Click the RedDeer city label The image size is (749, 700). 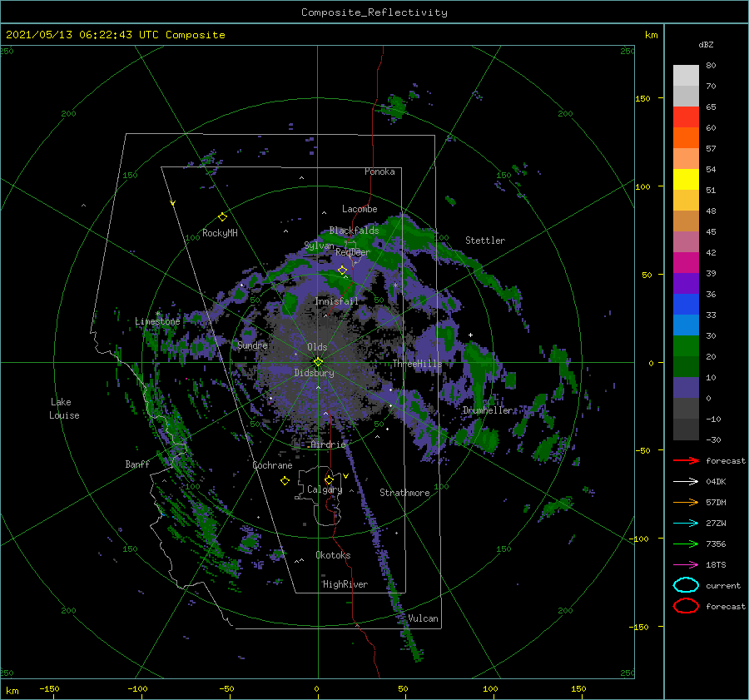[353, 252]
